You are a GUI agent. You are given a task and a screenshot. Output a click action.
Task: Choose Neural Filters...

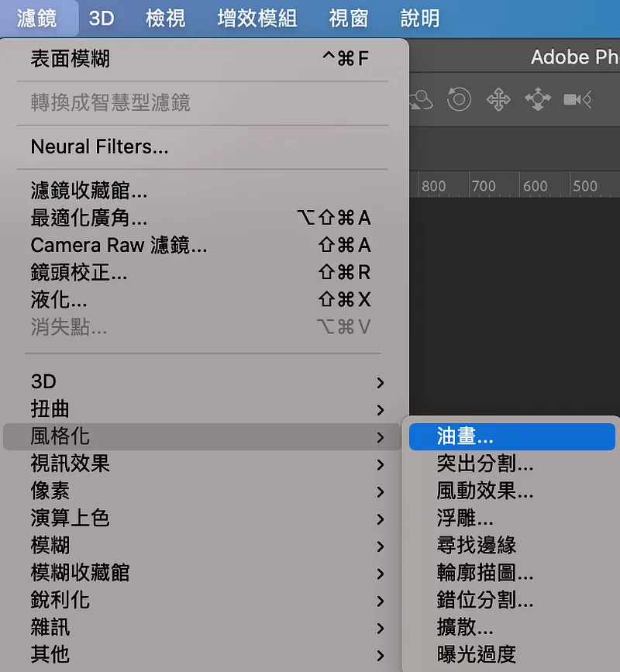coord(202,146)
